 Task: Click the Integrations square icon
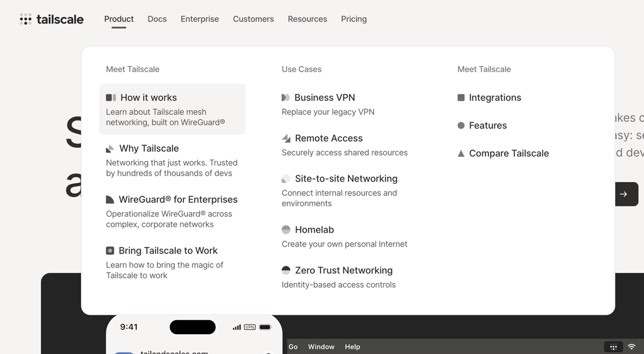461,97
